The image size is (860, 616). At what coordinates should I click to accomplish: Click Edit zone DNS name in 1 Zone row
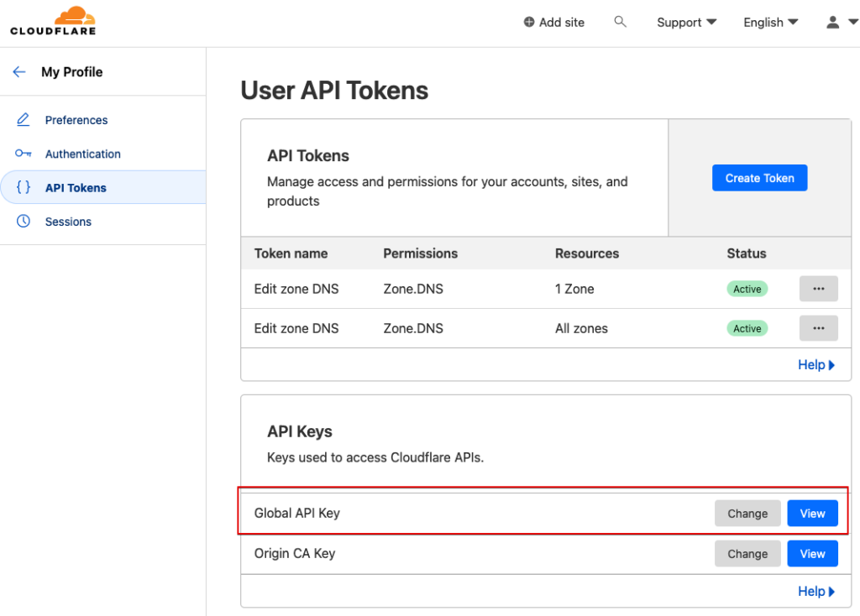coord(296,289)
